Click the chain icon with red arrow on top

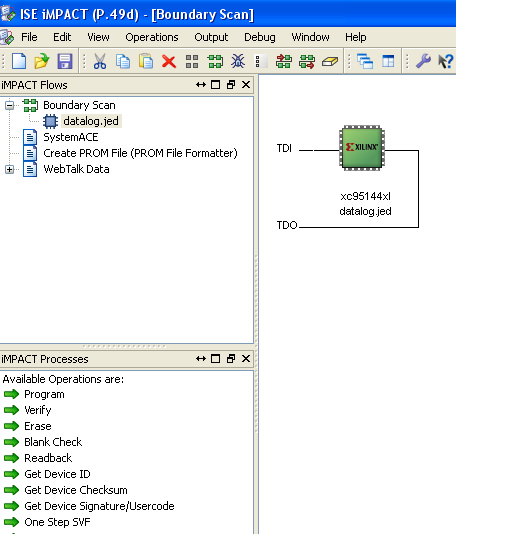coord(284,62)
